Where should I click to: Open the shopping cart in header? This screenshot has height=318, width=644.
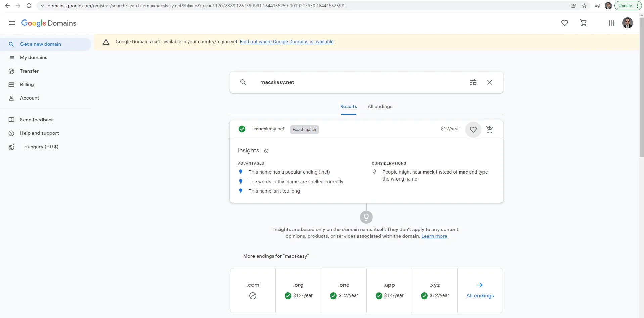click(x=584, y=23)
